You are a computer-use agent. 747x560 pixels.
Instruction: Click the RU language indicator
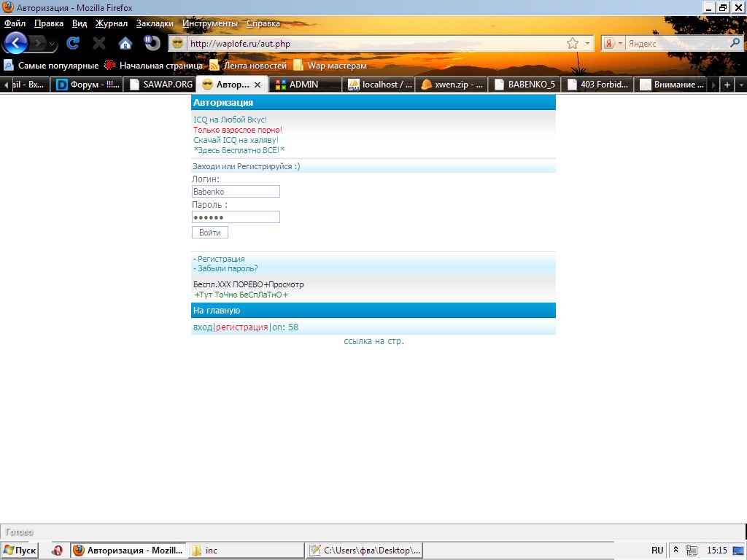click(x=657, y=550)
